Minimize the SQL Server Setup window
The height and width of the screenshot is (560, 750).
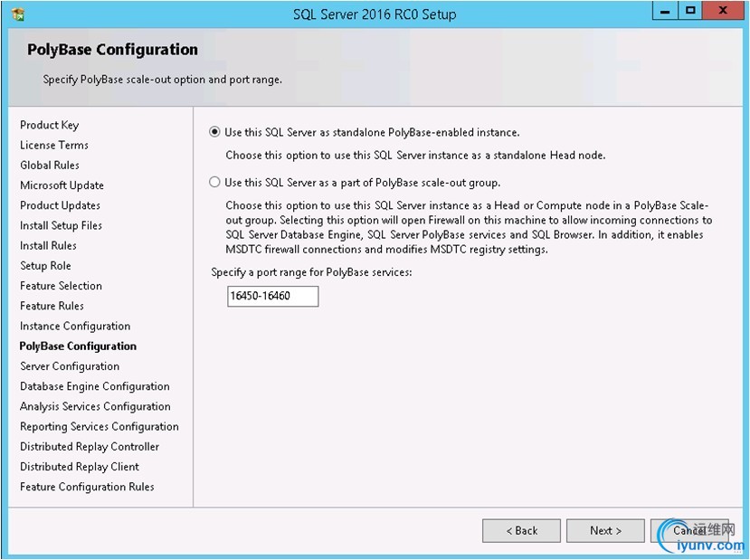click(665, 11)
